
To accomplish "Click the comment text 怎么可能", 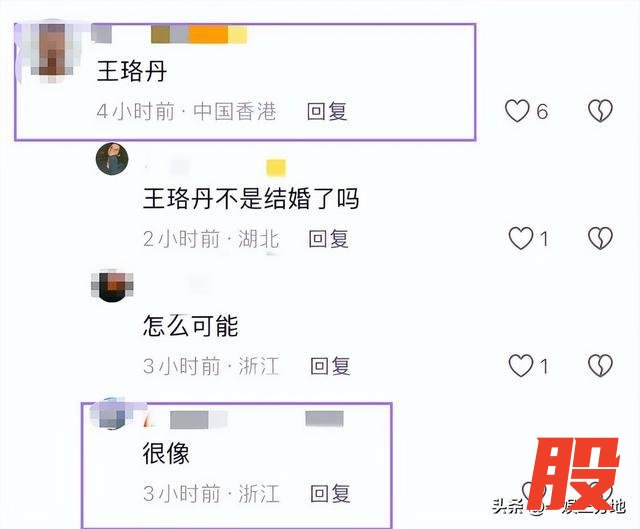I will click(190, 326).
